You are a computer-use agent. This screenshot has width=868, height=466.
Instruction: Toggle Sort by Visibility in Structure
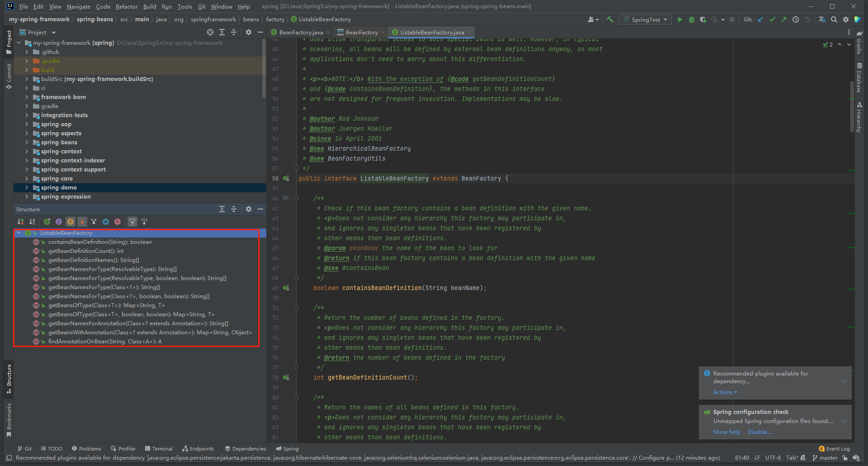click(x=20, y=222)
